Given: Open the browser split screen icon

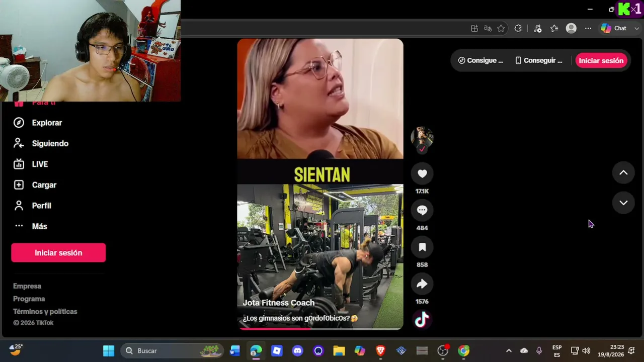Looking at the screenshot, I should pos(474,29).
